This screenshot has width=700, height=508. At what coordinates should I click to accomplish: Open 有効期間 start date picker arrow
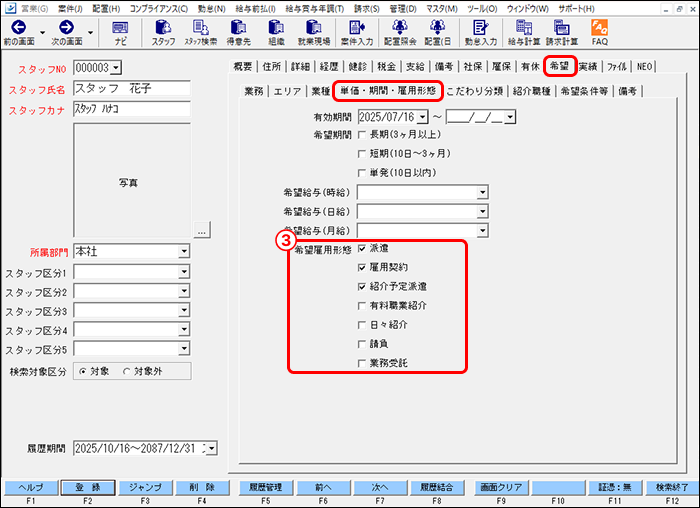[422, 117]
